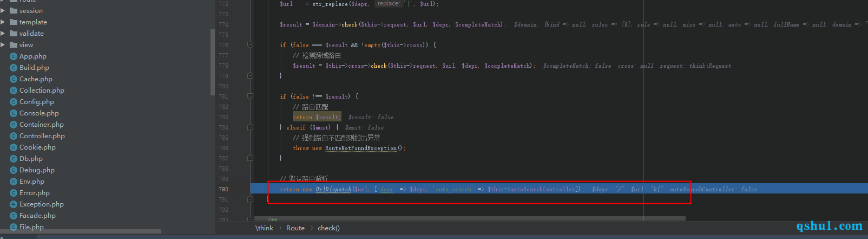Open Env.php file
This screenshot has width=868, height=239.
click(32, 182)
